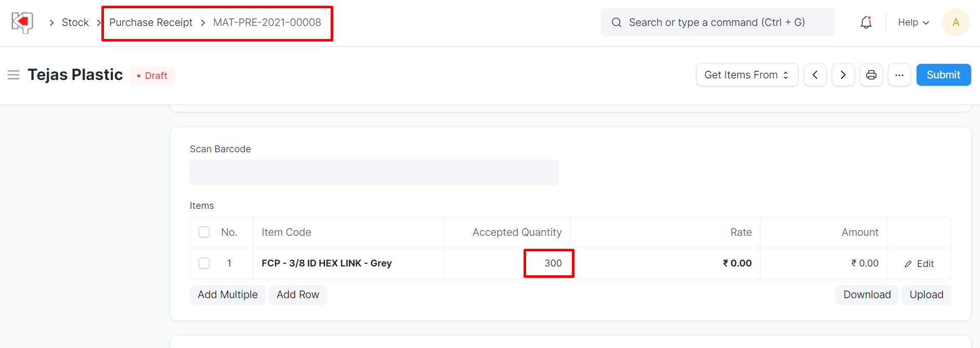Open the three-dots more menu

[x=899, y=75]
